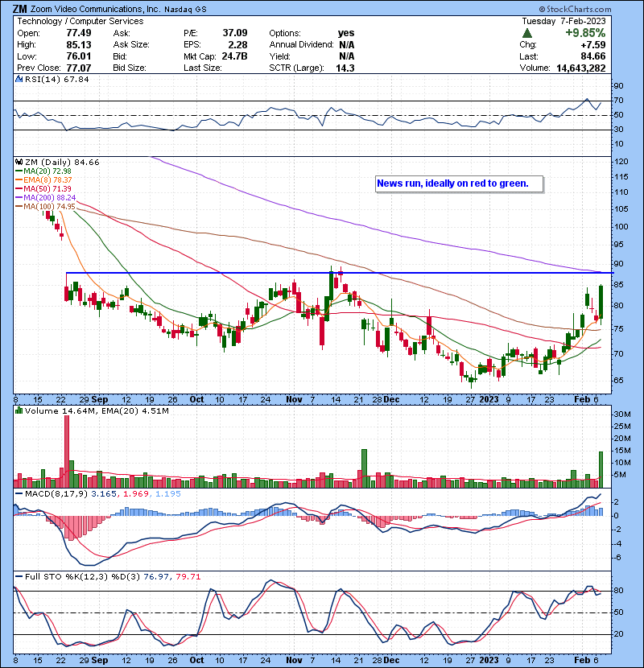This screenshot has height=668, width=644.
Task: Click the stochastic %K value 76.97
Action: (x=156, y=577)
